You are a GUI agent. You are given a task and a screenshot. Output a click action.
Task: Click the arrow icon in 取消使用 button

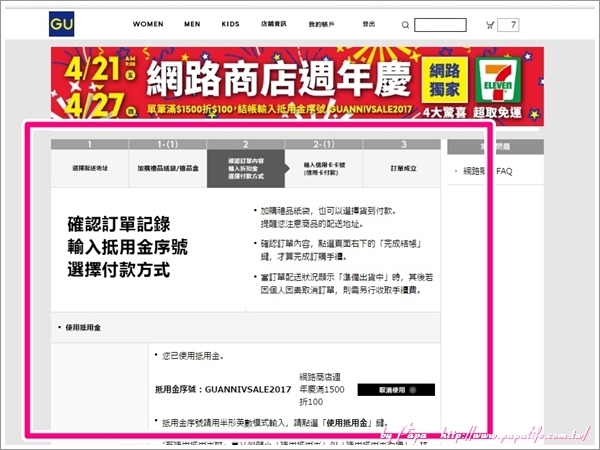point(412,390)
